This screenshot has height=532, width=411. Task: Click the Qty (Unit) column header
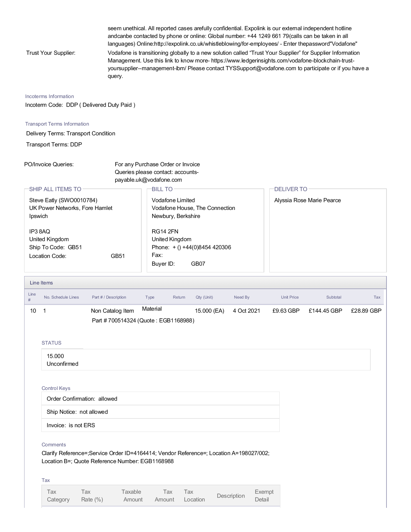click(x=204, y=297)
